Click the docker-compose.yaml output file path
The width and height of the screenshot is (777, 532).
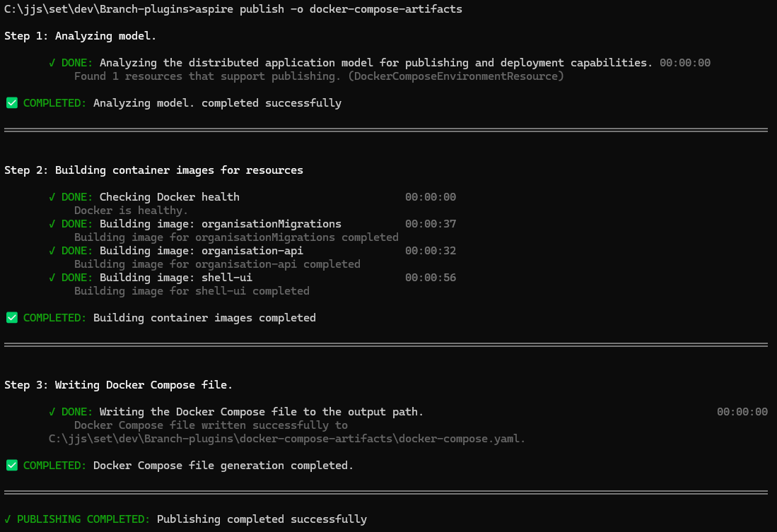287,439
